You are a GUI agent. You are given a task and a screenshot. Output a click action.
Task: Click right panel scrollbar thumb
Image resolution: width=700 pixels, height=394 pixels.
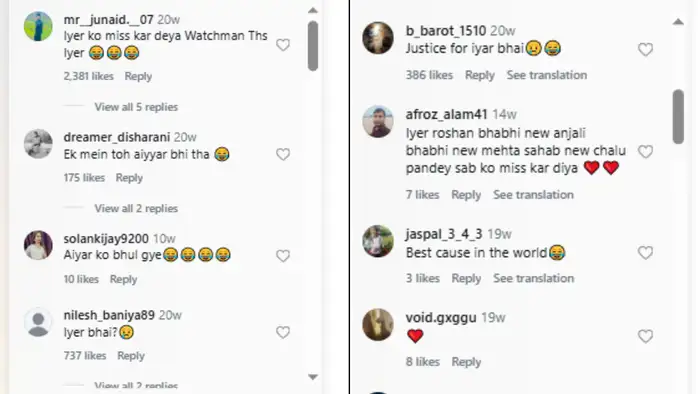click(x=678, y=117)
